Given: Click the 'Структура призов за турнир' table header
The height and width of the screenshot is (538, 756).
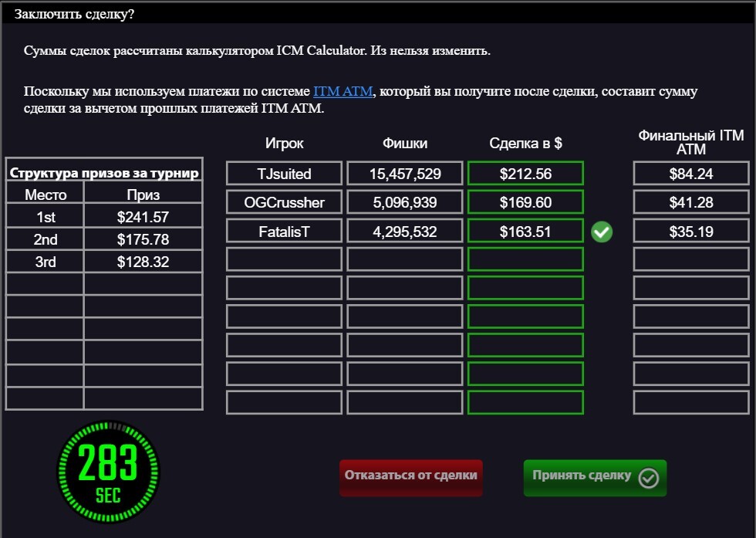Looking at the screenshot, I should point(104,173).
